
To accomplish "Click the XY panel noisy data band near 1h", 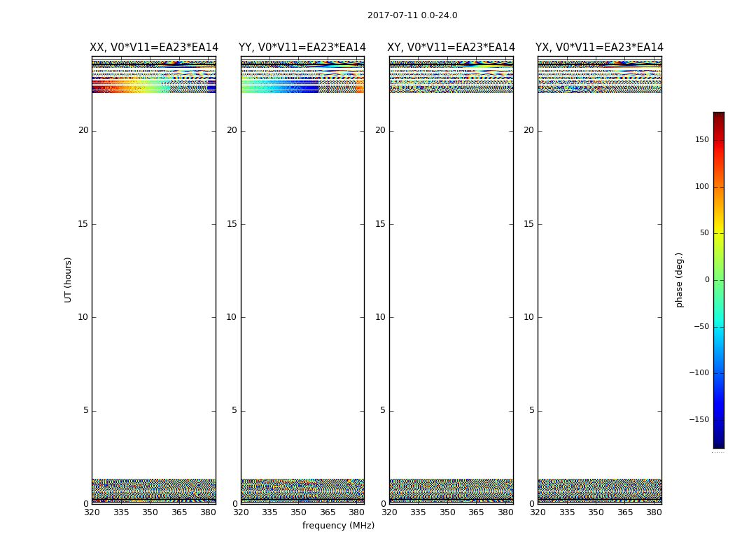I will 451,491.
